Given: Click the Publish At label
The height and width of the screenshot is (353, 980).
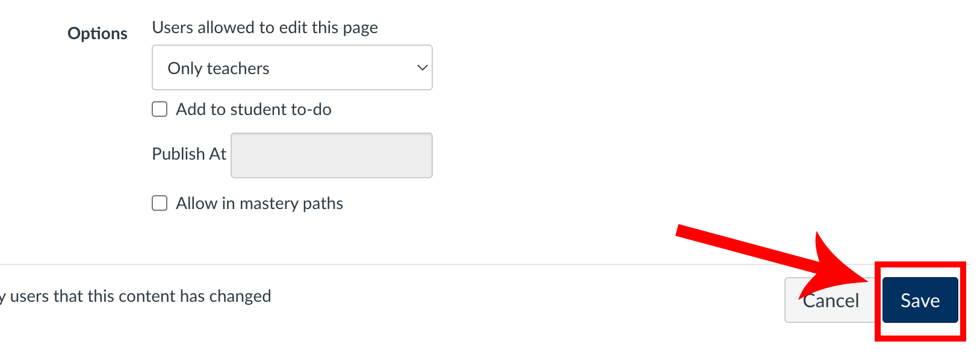Looking at the screenshot, I should (x=188, y=154).
